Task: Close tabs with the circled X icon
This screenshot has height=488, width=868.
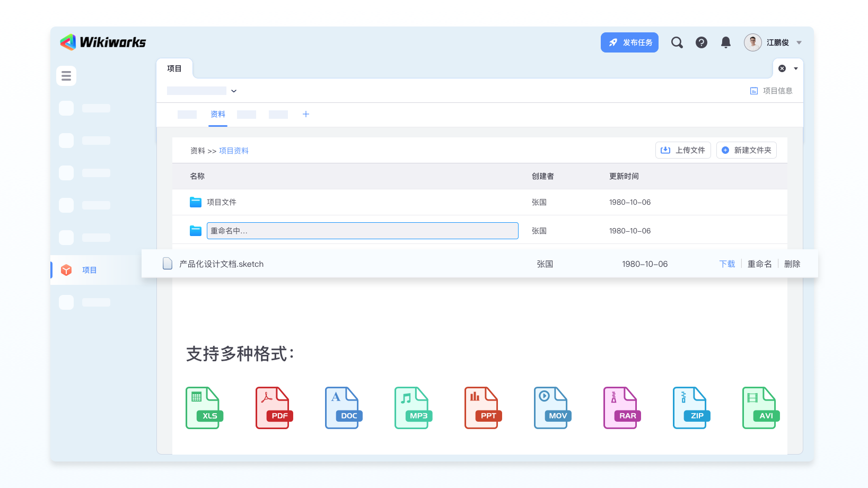Action: point(782,68)
